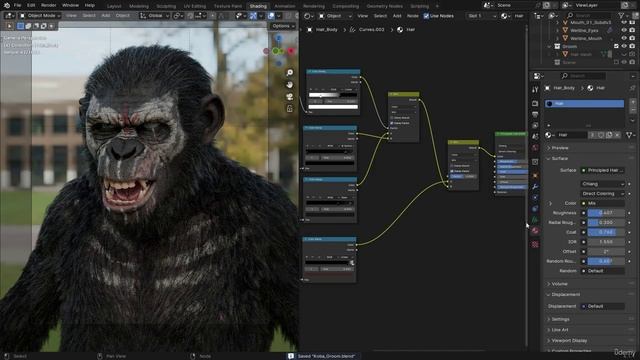Click the viewport pan hand gizmo
The height and width of the screenshot is (360, 640).
coord(289,84)
